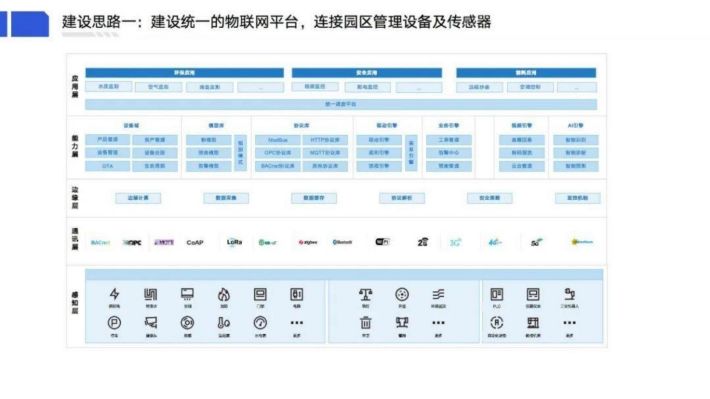Select the flame icon in perception layer
This screenshot has height=399, width=710.
(x=224, y=294)
